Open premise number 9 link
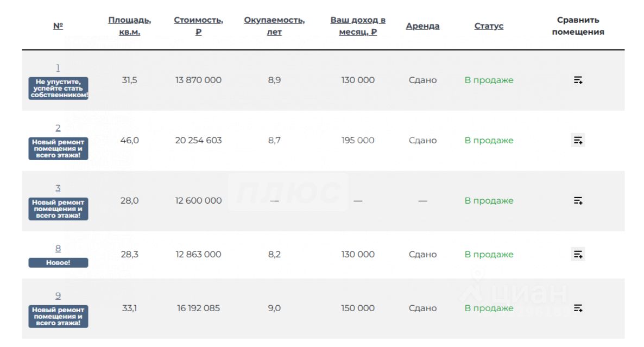 [58, 296]
